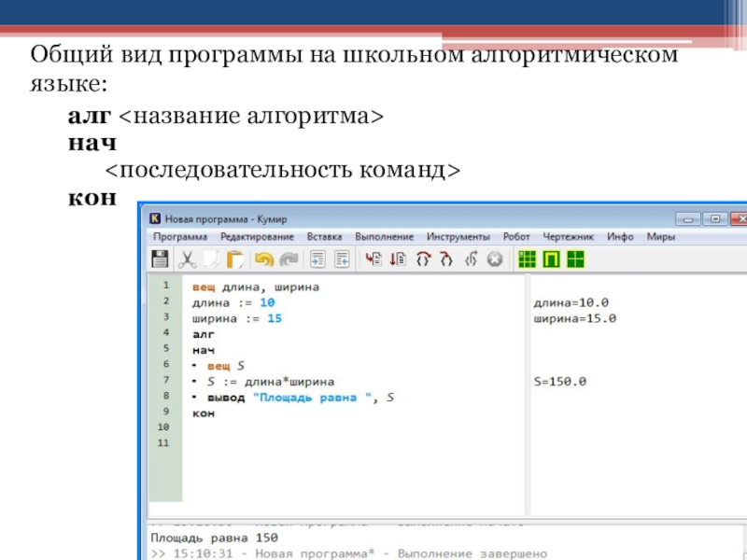747x560 pixels.
Task: Click code line 'вещ длина, ширина'
Action: [x=255, y=287]
